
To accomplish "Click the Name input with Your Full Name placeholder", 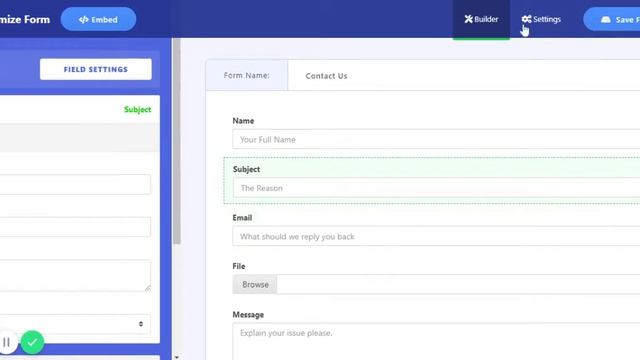I will 436,140.
